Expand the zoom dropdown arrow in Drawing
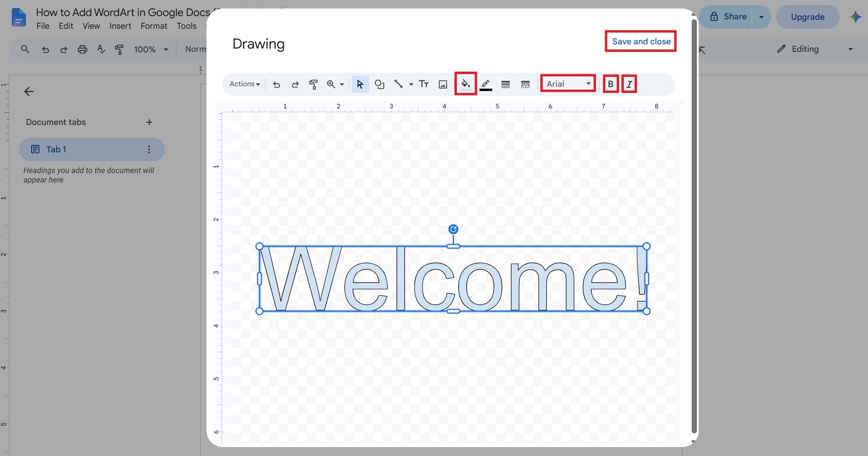The height and width of the screenshot is (456, 868). click(342, 84)
